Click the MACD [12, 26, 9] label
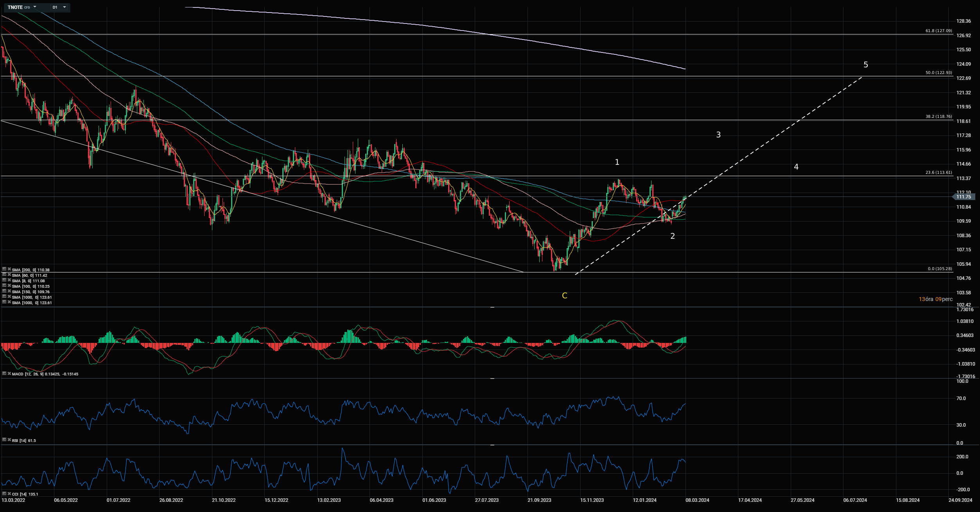 [27, 374]
